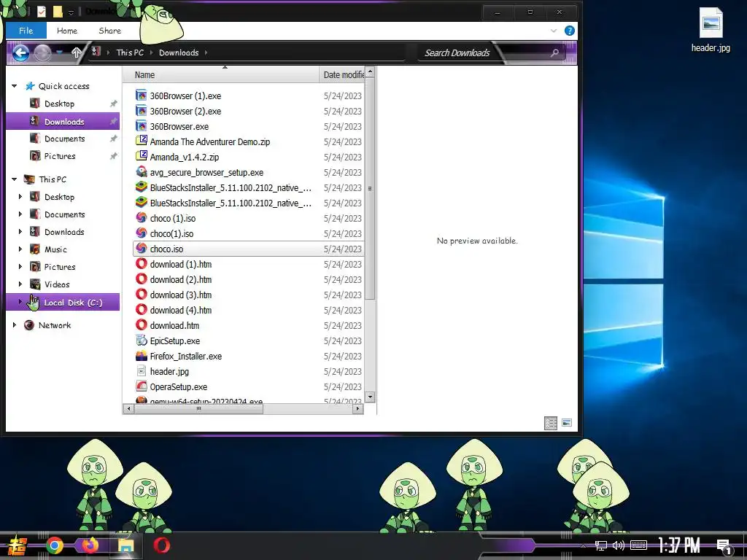Select download (3).htm file
747x560 pixels.
[x=181, y=295]
